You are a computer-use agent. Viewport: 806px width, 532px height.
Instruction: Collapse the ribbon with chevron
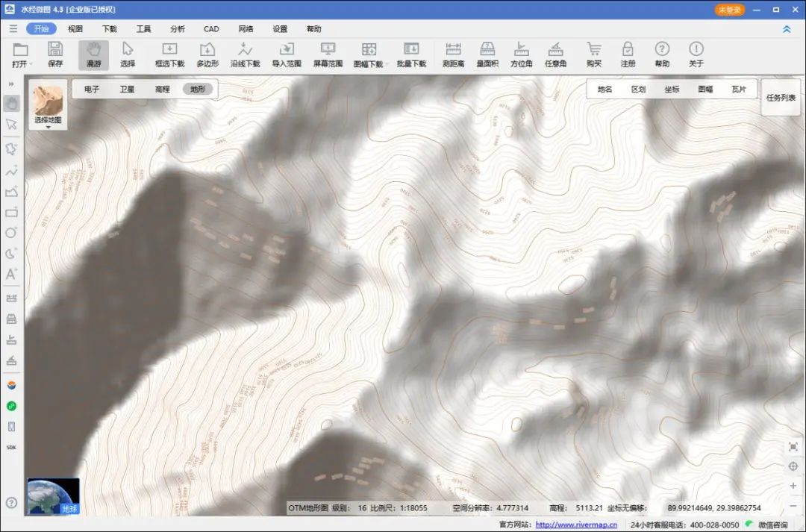click(x=787, y=29)
